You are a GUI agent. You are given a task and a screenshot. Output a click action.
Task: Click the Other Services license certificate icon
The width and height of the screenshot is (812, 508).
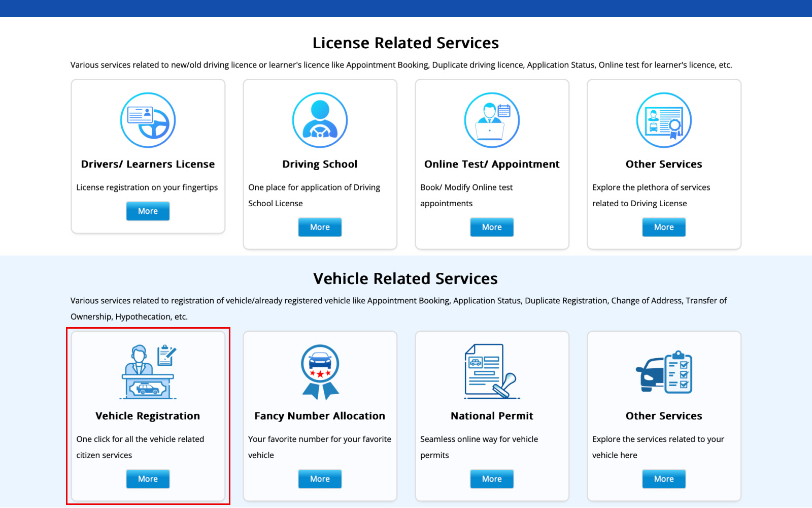click(664, 120)
